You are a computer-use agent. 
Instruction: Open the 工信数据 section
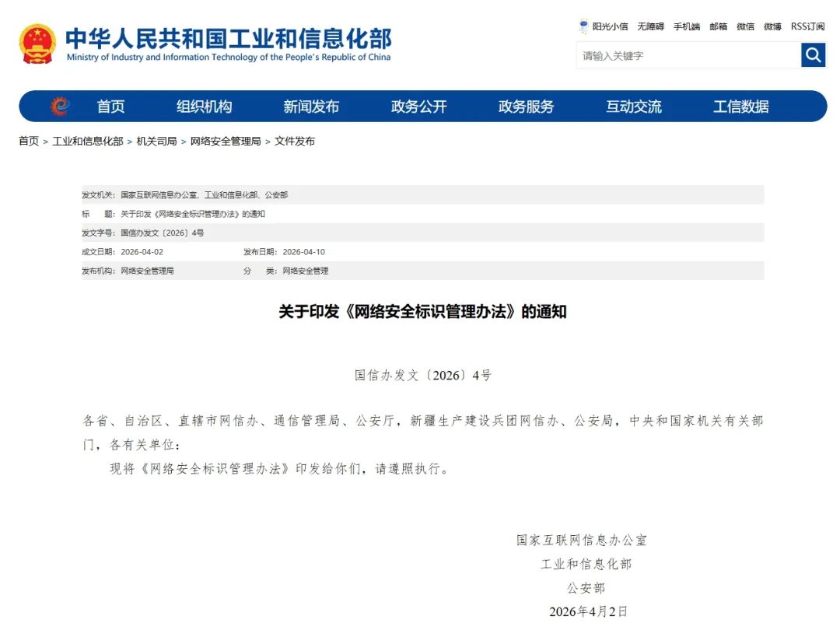point(740,107)
